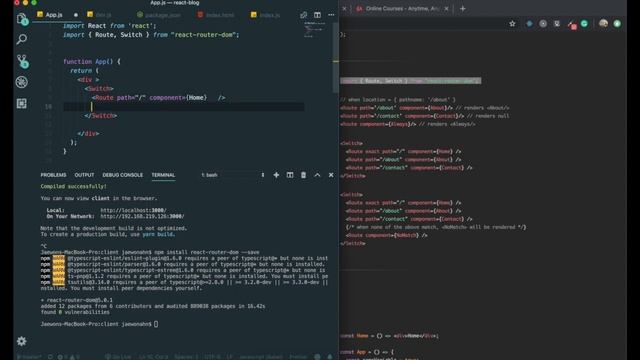
Task: Split the editor to the right
Action: click(317, 15)
